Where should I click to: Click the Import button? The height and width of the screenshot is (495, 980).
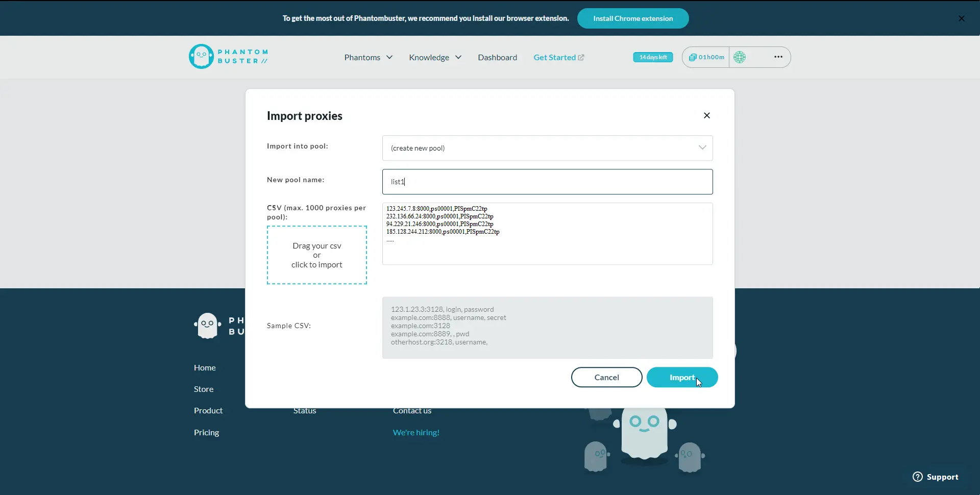click(681, 377)
